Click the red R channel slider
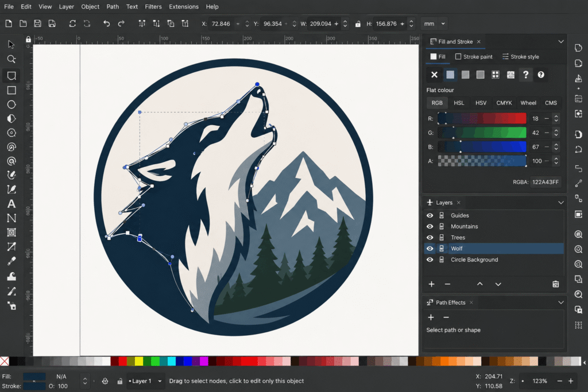Viewport: 588px width, 392px height. pos(482,118)
